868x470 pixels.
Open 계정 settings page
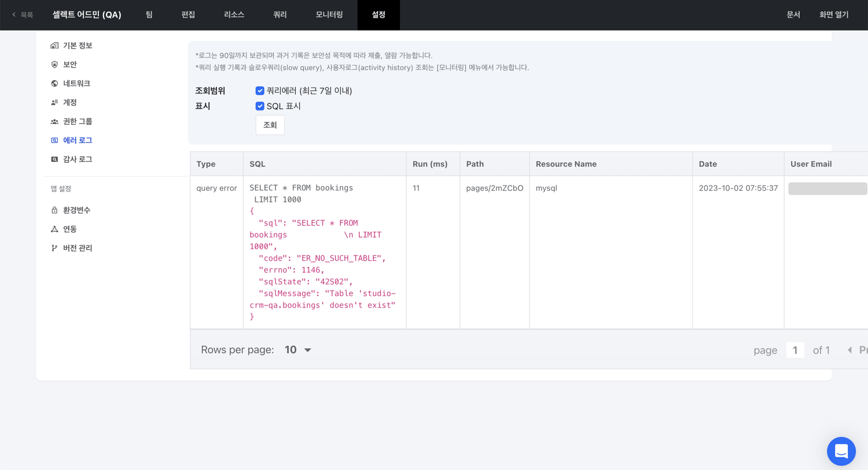(70, 102)
